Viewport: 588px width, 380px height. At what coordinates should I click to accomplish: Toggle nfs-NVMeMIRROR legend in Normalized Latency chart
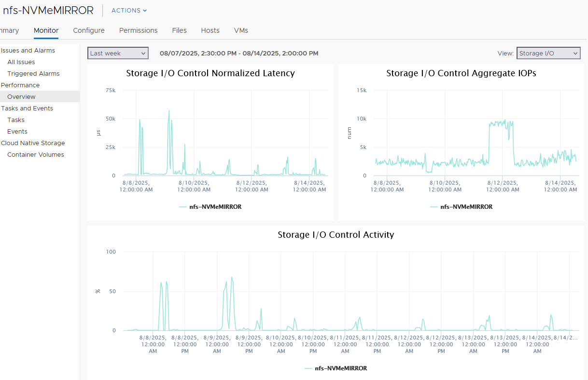click(x=210, y=206)
